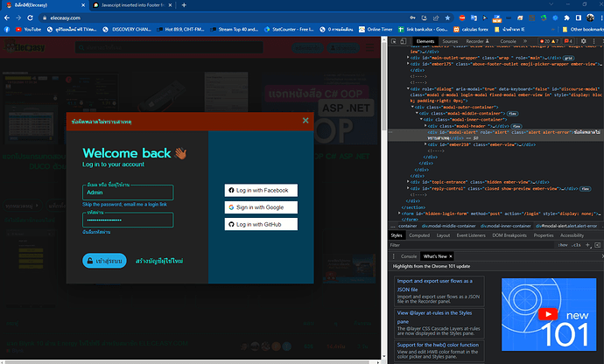The width and height of the screenshot is (604, 364).
Task: Show more bookmarks with the overflow chevron
Action: point(551,29)
